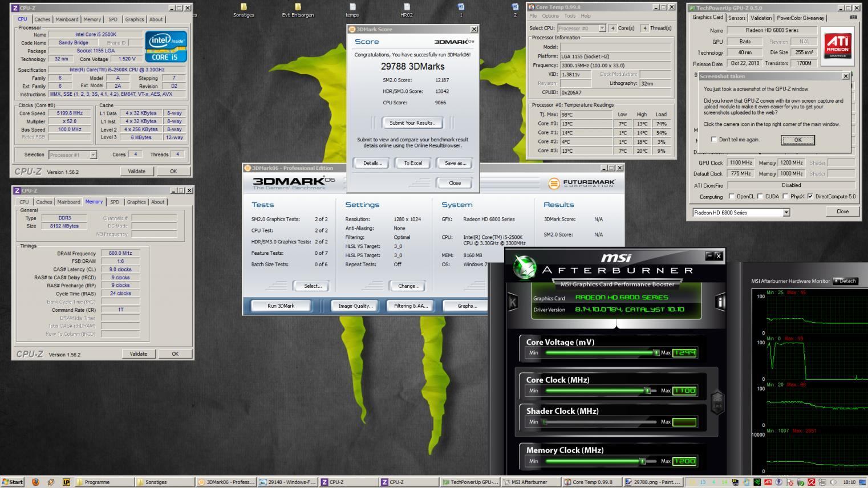Click the Select button under Tests in 3DMark06
Screen dimensions: 868x488
click(313, 286)
